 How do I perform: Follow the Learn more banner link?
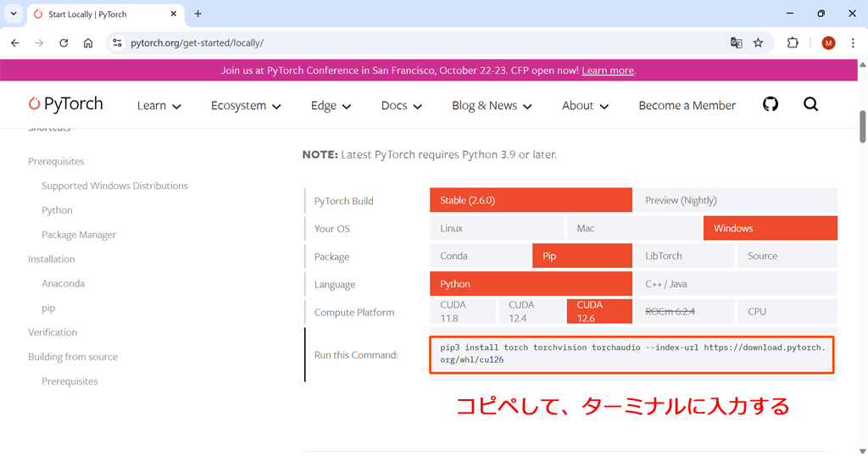[x=608, y=70]
